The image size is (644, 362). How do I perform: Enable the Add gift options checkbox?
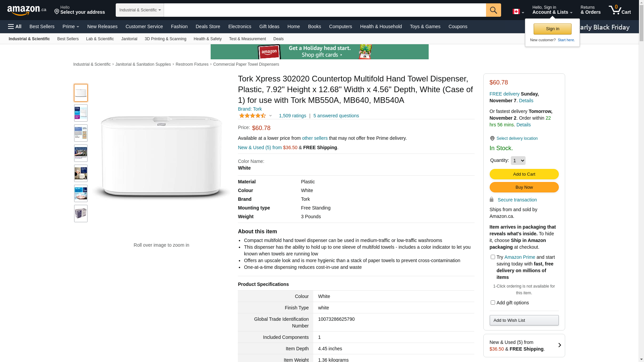pyautogui.click(x=493, y=303)
